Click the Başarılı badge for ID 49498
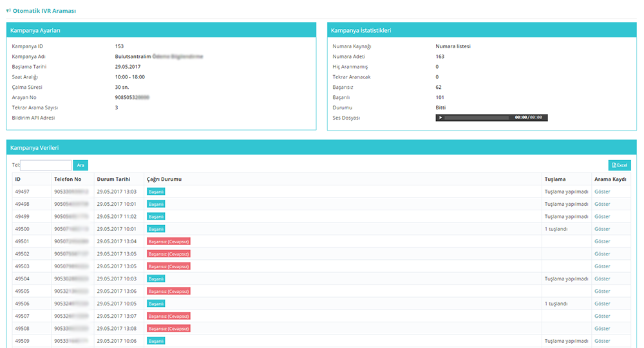The image size is (644, 348). coord(156,204)
